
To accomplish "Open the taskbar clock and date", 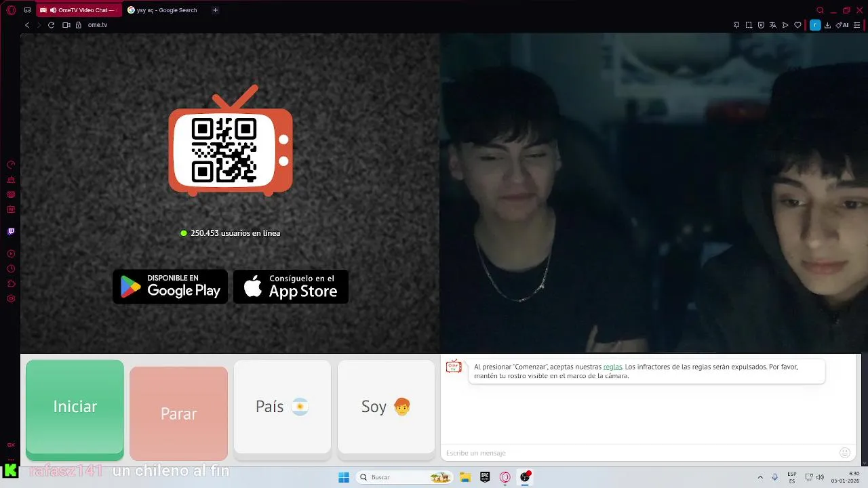I will coord(846,477).
